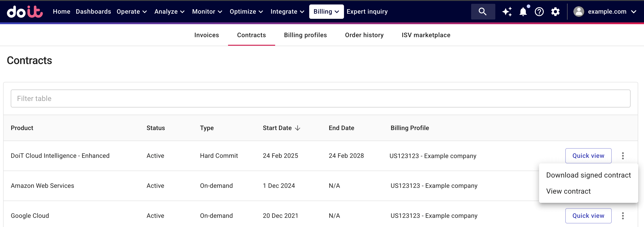Switch to the Invoices tab

(207, 35)
